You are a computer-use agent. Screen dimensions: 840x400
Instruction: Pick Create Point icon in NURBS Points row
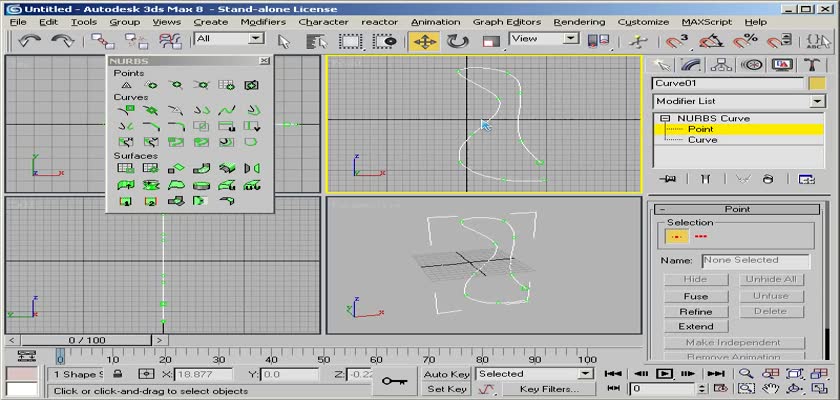coord(126,85)
